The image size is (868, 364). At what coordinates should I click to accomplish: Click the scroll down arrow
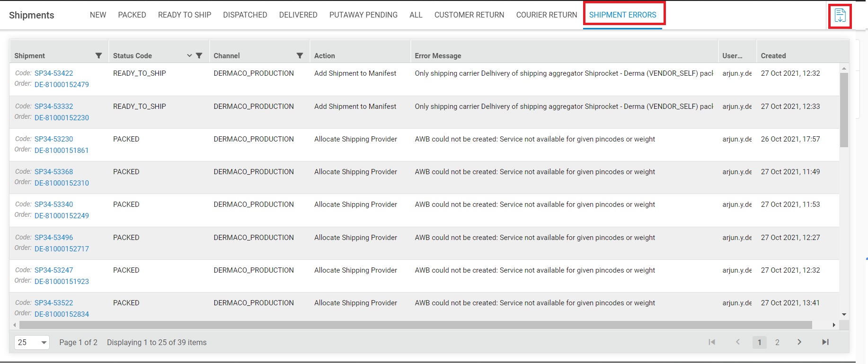(844, 315)
